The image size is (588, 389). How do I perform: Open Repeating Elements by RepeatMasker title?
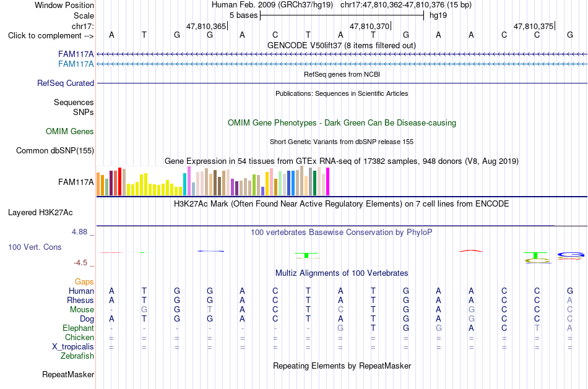[342, 365]
